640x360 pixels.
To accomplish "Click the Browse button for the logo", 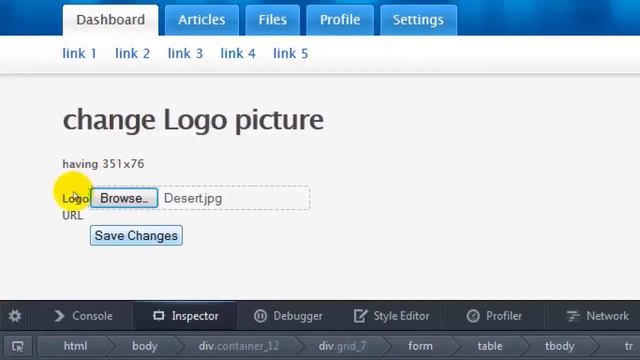I will coord(124,198).
